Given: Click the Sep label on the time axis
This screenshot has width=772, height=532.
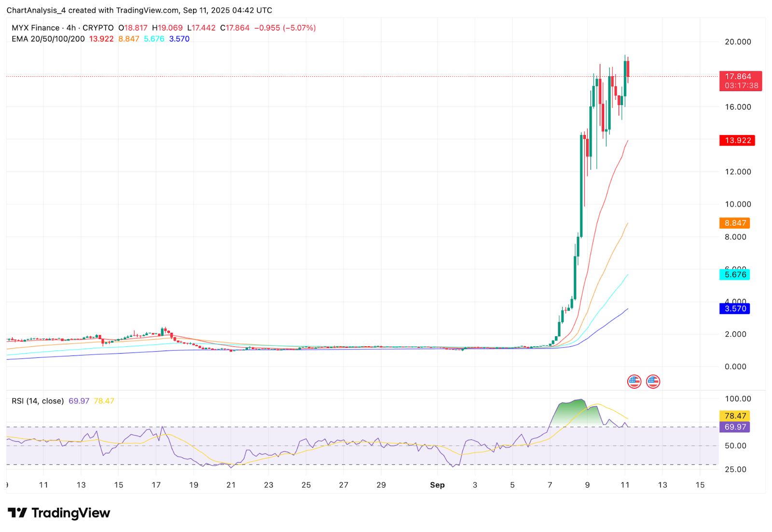Looking at the screenshot, I should tap(437, 485).
